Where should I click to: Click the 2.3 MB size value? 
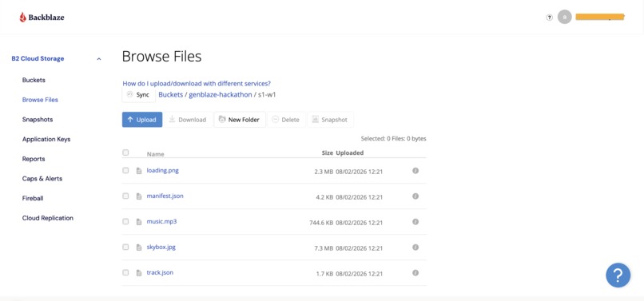tap(324, 172)
